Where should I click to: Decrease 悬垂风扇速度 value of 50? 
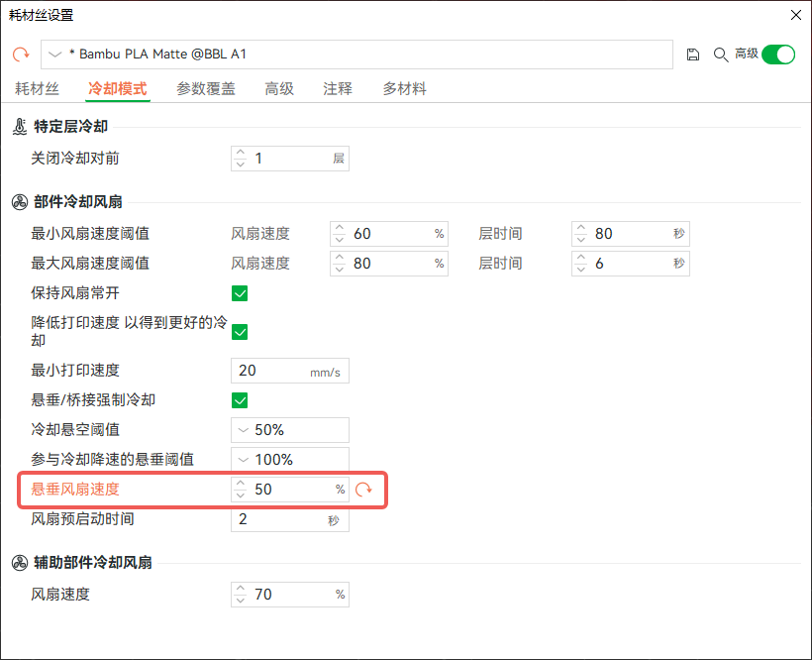point(240,495)
